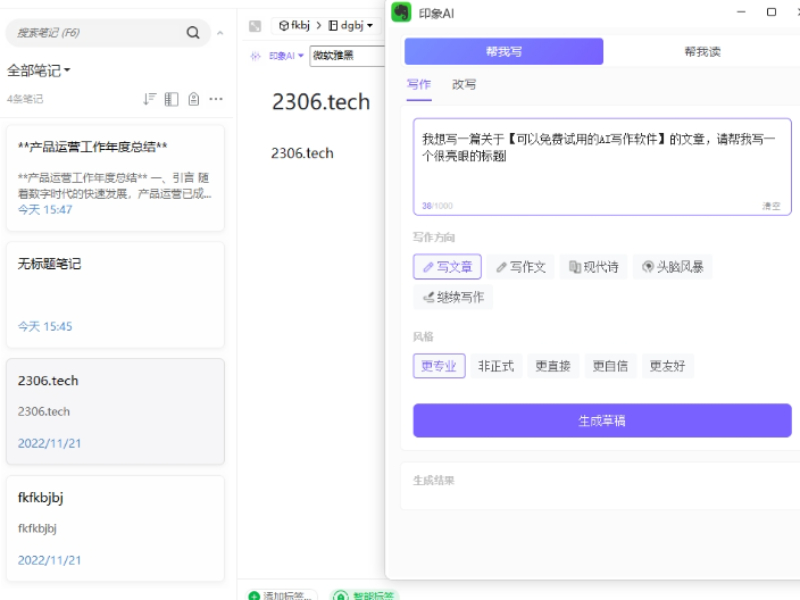The image size is (800, 600).
Task: Choose the 更直接 style
Action: (553, 366)
